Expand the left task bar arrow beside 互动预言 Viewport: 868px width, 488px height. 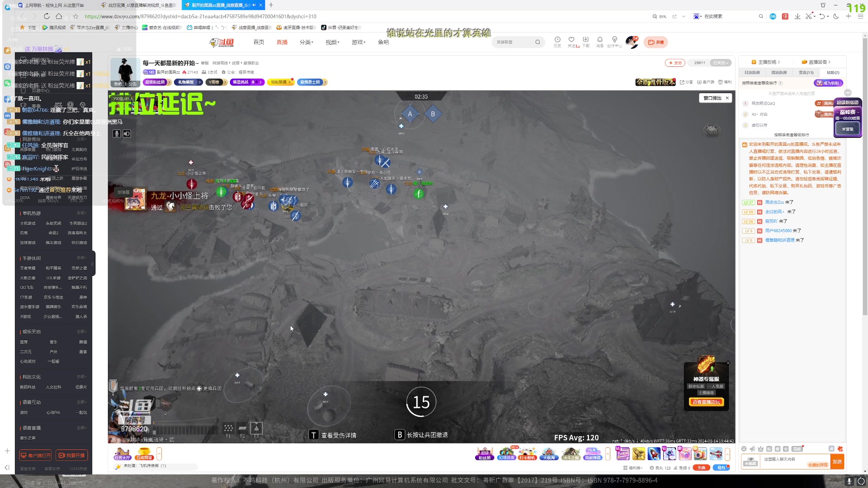(x=159, y=453)
